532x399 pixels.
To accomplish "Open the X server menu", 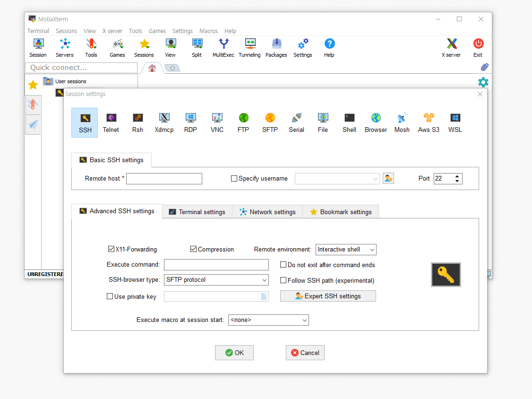I will coord(112,31).
